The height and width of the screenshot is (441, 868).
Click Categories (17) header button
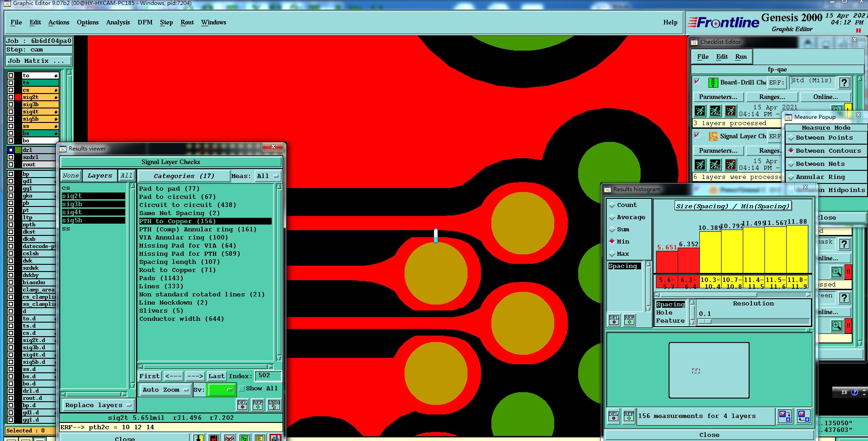tap(184, 176)
